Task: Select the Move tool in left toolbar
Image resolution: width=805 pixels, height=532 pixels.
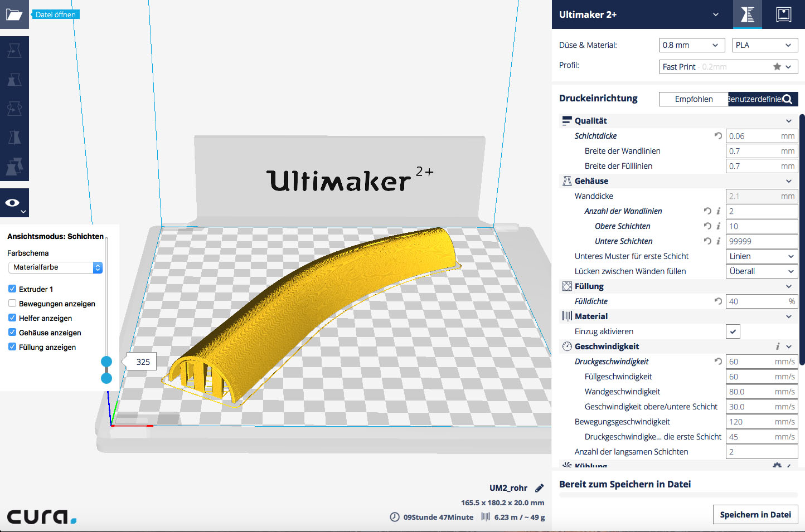Action: pyautogui.click(x=14, y=51)
